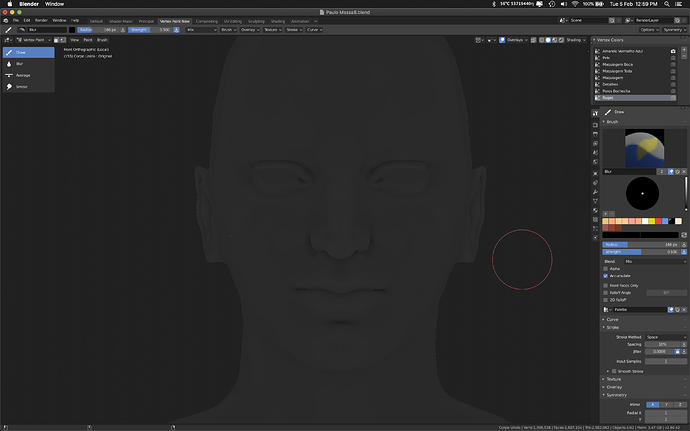
Task: Open the Stroke popover in tool header
Action: pyautogui.click(x=294, y=30)
